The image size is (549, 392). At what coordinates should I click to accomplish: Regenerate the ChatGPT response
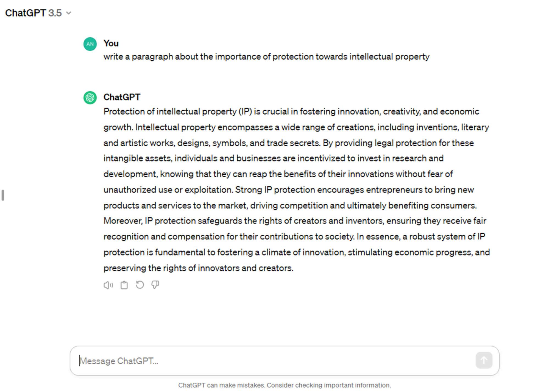pos(140,285)
